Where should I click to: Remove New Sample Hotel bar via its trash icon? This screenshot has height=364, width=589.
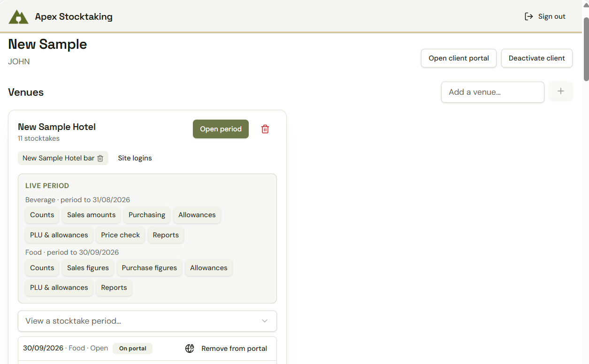point(100,159)
